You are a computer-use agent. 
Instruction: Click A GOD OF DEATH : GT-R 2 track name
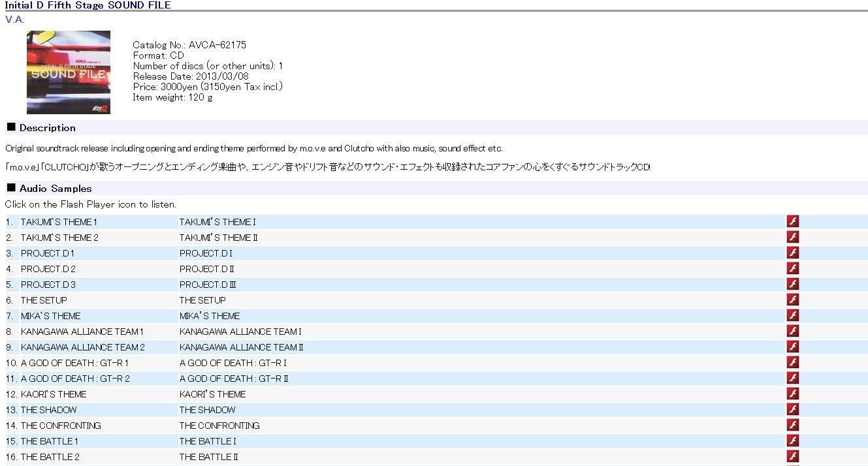(x=75, y=379)
